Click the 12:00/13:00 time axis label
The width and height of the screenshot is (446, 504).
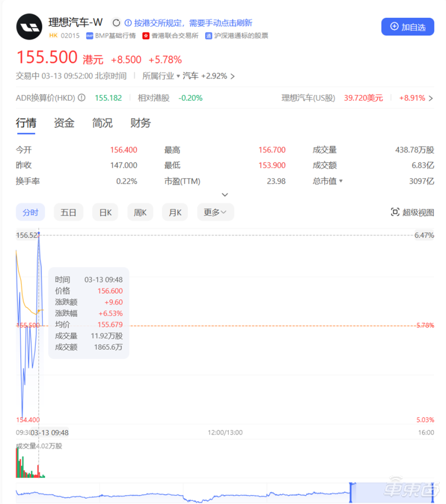[x=225, y=433]
